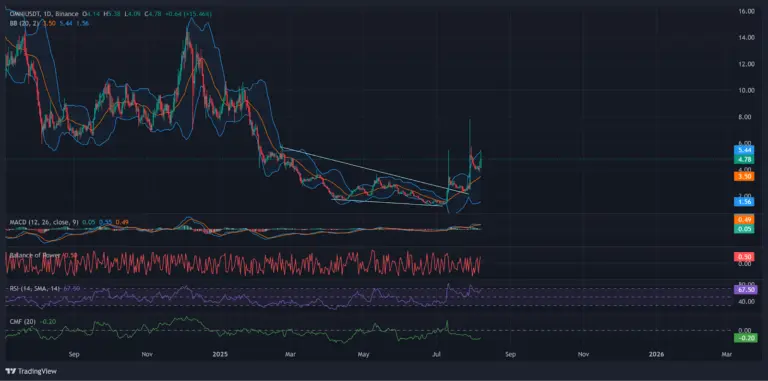
Task: Click the 2025 label on time axis
Action: coord(221,353)
